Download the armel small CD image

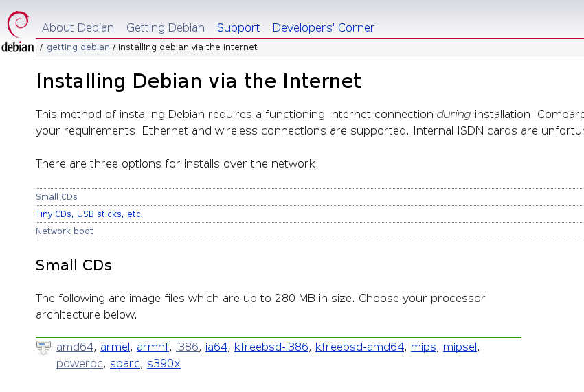coord(115,347)
